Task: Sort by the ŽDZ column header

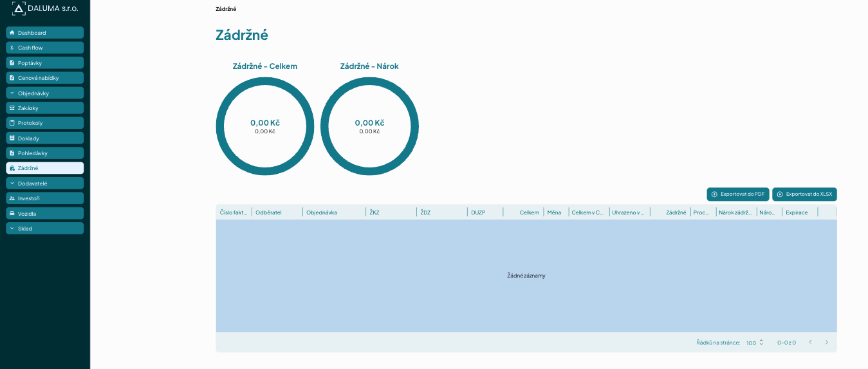Action: click(442, 213)
